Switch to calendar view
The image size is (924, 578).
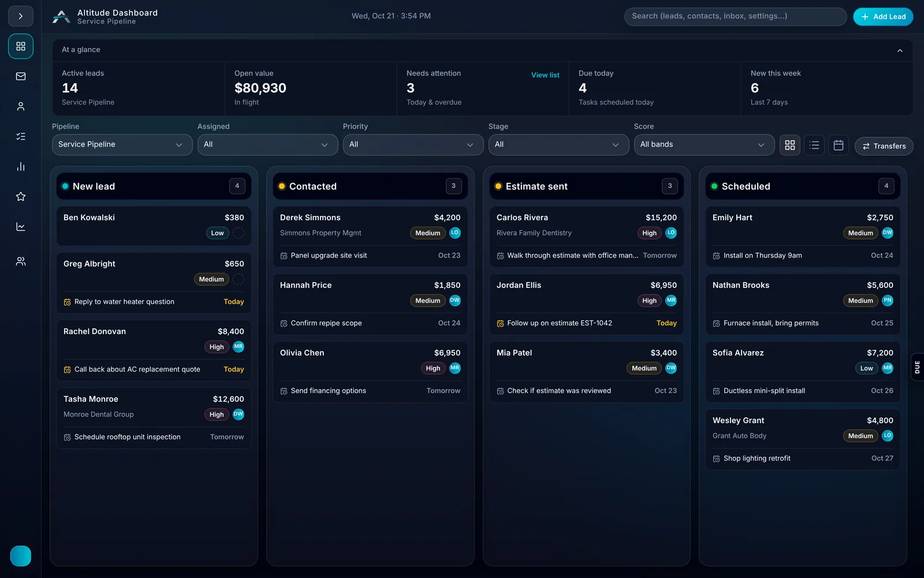click(x=839, y=145)
